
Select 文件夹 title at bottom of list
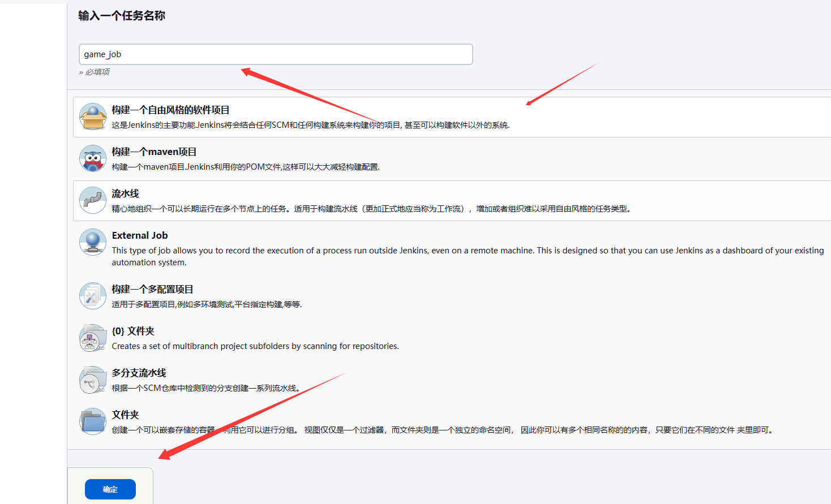click(x=125, y=415)
